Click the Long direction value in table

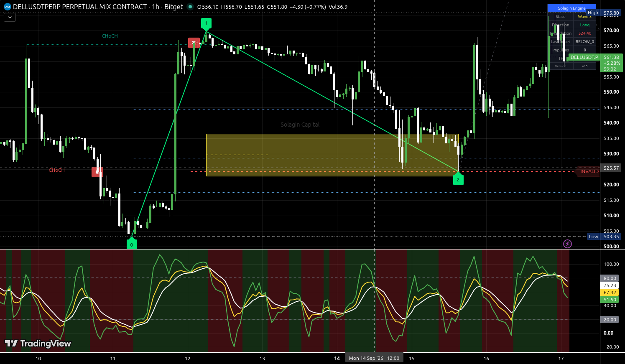585,25
